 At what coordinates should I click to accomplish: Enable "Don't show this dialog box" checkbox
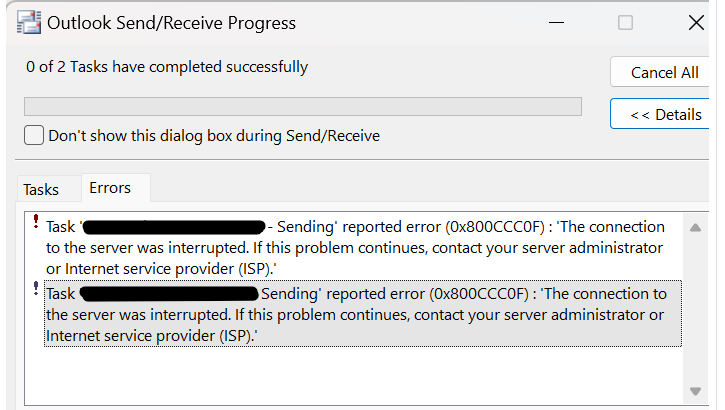[34, 135]
